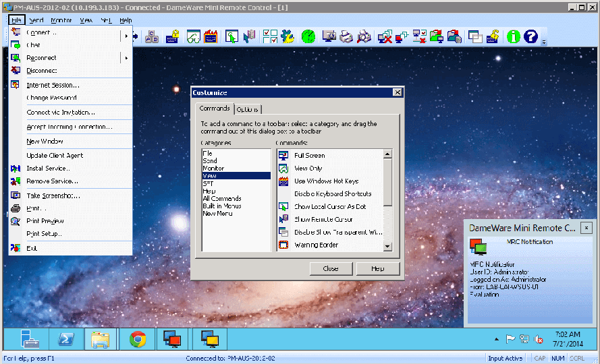The height and width of the screenshot is (364, 600).
Task: Choose Disconnect from the File menu
Action: (70, 71)
